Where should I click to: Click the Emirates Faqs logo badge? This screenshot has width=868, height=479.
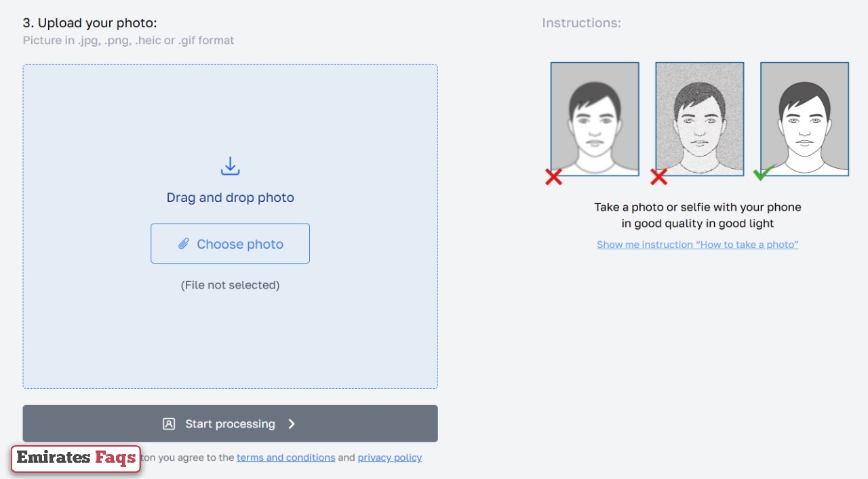point(76,459)
